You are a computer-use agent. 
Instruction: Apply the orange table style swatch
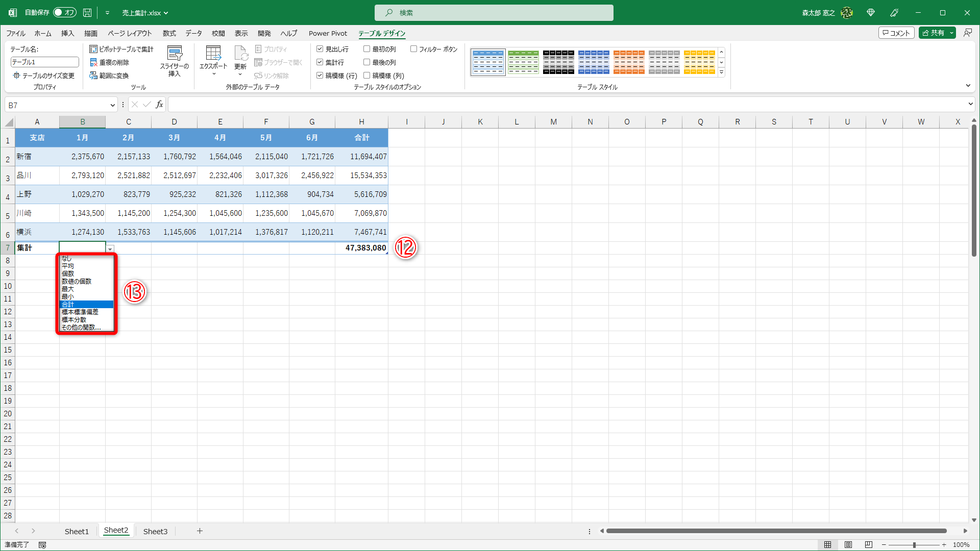click(x=629, y=62)
